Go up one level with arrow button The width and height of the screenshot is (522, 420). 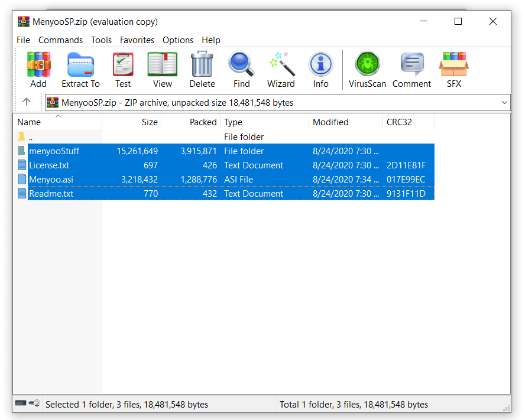[x=27, y=102]
